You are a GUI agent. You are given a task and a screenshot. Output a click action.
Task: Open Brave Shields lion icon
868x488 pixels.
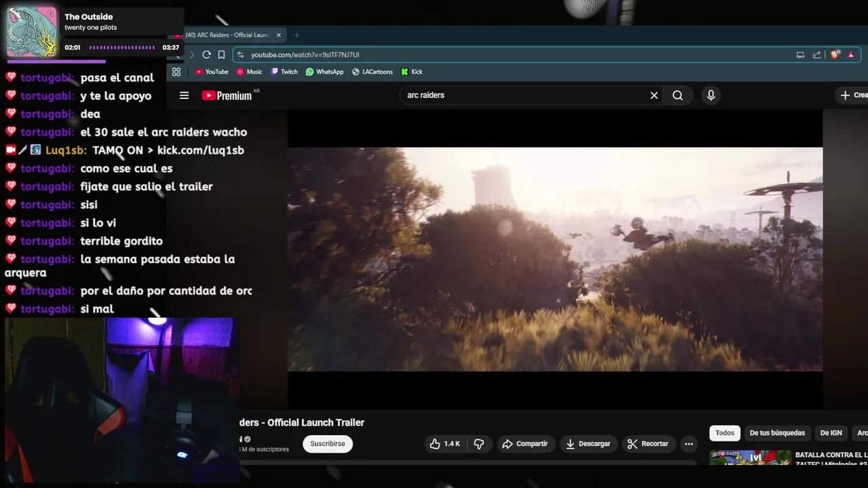pyautogui.click(x=835, y=54)
